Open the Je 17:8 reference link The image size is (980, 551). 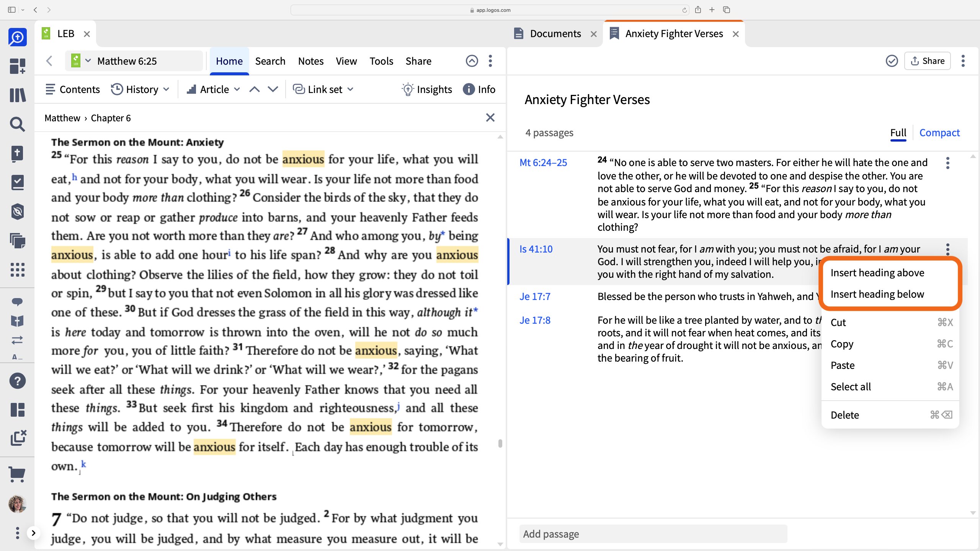pyautogui.click(x=535, y=320)
